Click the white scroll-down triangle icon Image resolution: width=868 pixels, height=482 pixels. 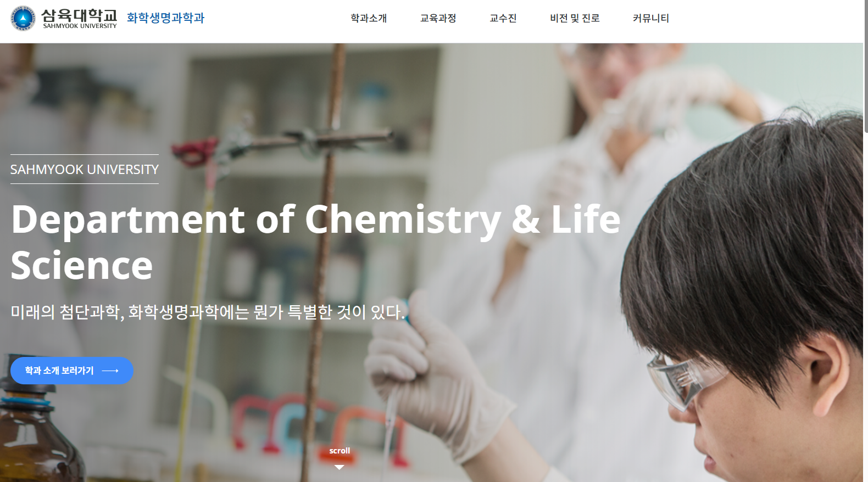coord(340,467)
